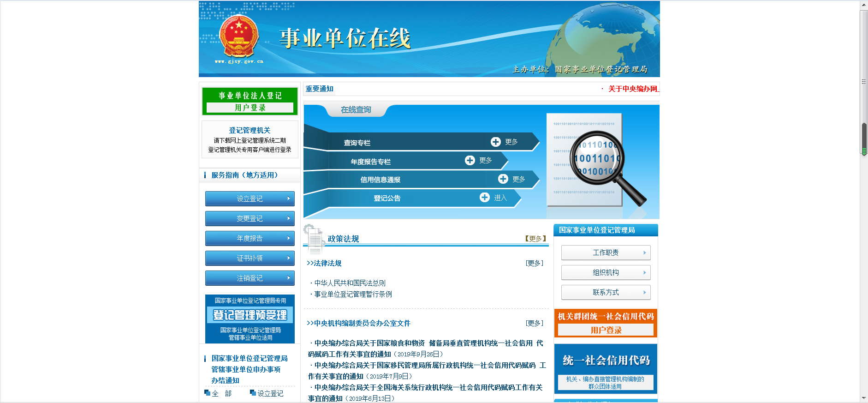Image resolution: width=868 pixels, height=403 pixels.
Task: Click the 重要通知 label
Action: click(x=319, y=89)
